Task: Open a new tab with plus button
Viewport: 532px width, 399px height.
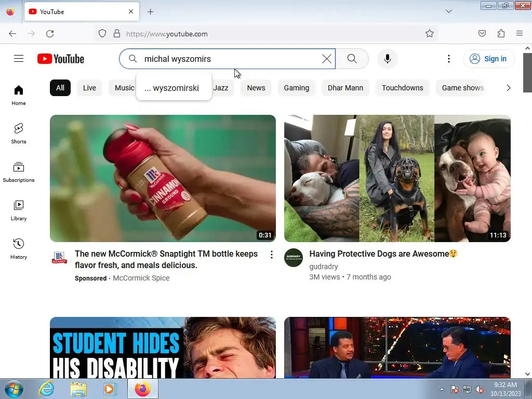Action: click(x=151, y=12)
